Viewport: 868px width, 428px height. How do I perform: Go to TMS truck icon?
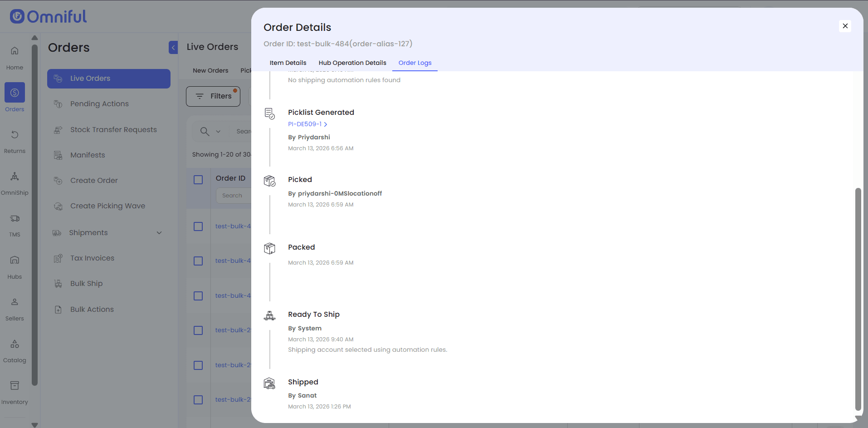pos(15,219)
